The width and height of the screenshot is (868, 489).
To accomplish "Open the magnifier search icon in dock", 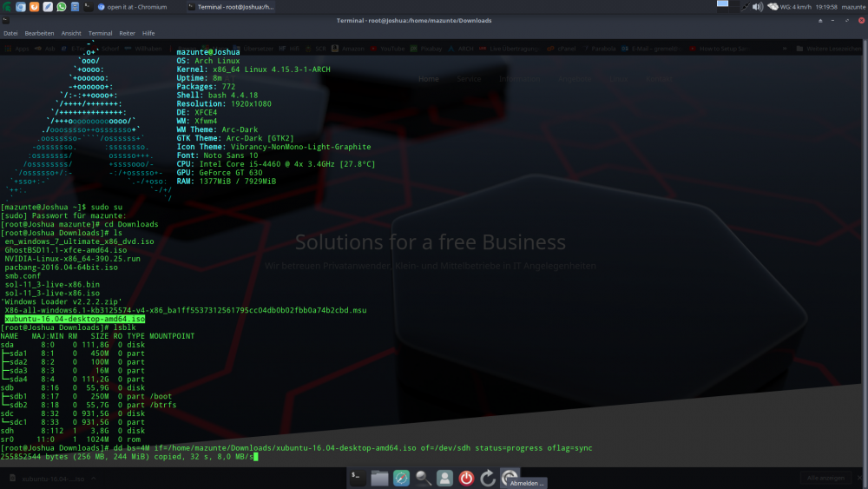I will [423, 478].
